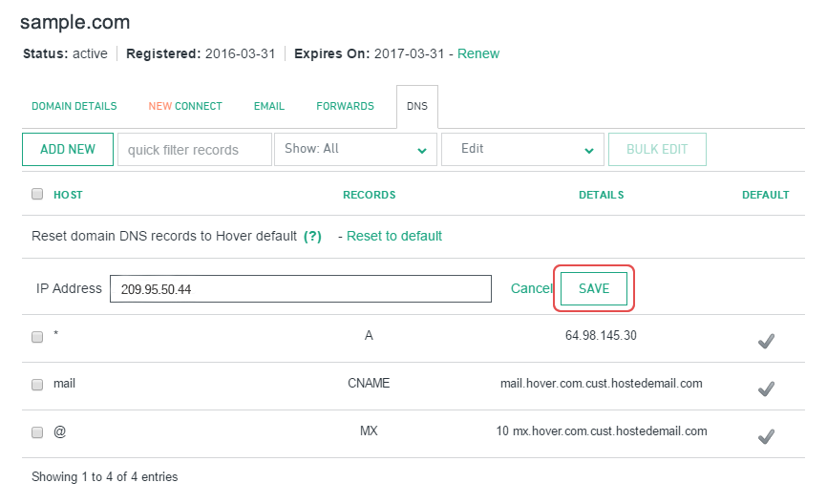Viewport: 827px width, 504px height.
Task: Click the (?) help icon for reset info
Action: coord(312,236)
